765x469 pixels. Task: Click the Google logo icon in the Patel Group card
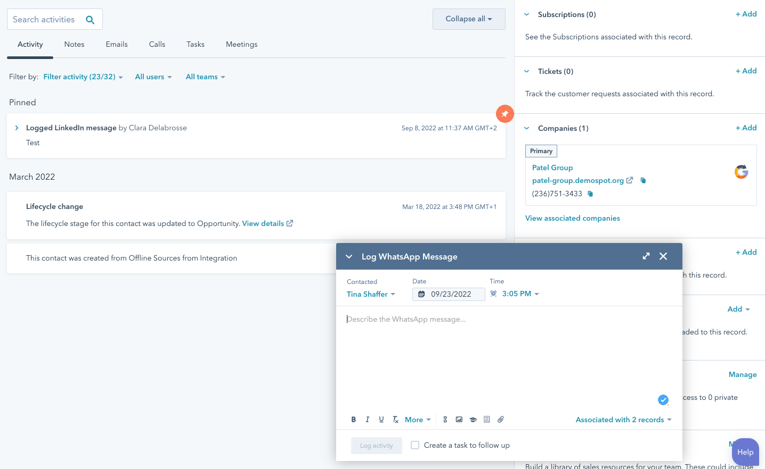point(741,172)
